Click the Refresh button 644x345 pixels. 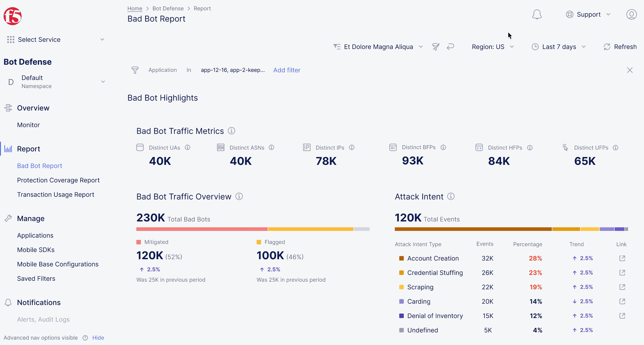(x=620, y=47)
